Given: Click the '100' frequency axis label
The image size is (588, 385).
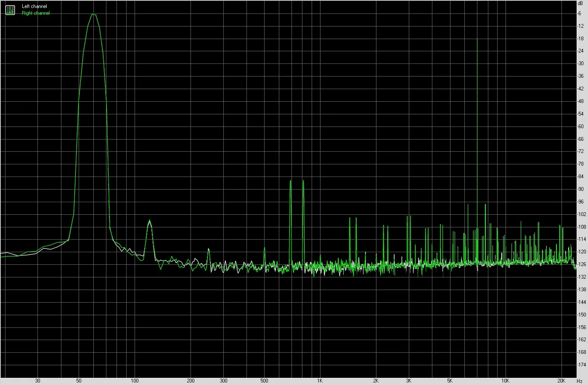Looking at the screenshot, I should click(x=135, y=381).
